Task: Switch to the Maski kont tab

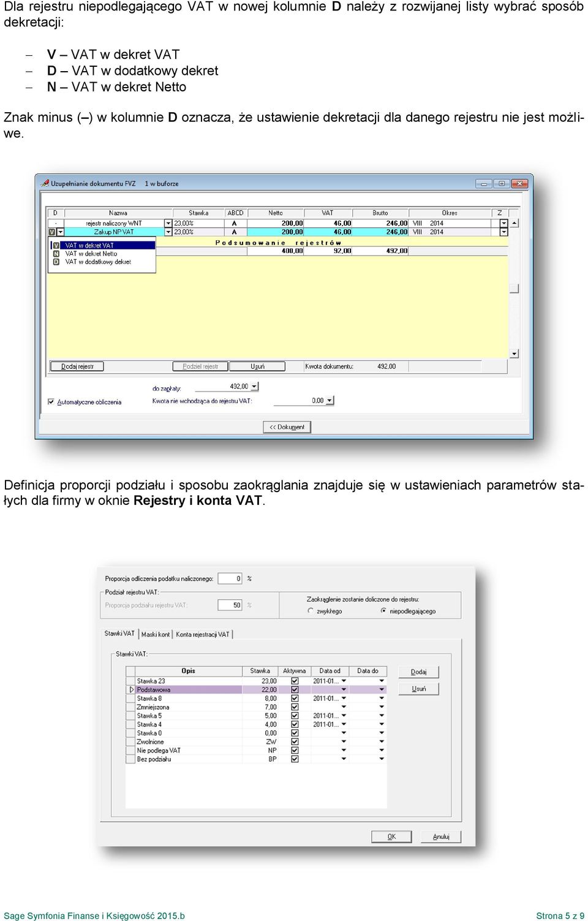Action: tap(156, 634)
